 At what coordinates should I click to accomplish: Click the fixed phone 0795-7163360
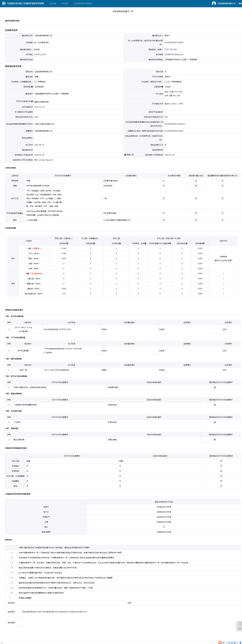(170, 49)
